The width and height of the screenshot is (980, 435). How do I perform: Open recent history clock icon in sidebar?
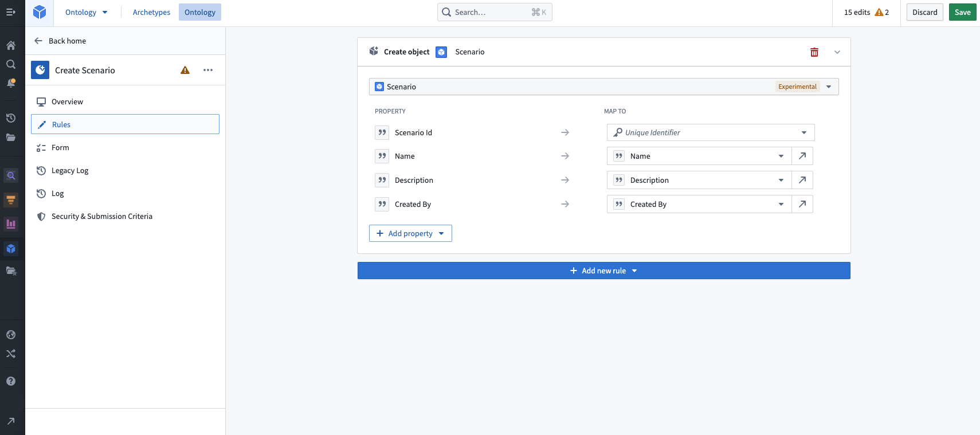pos(11,118)
